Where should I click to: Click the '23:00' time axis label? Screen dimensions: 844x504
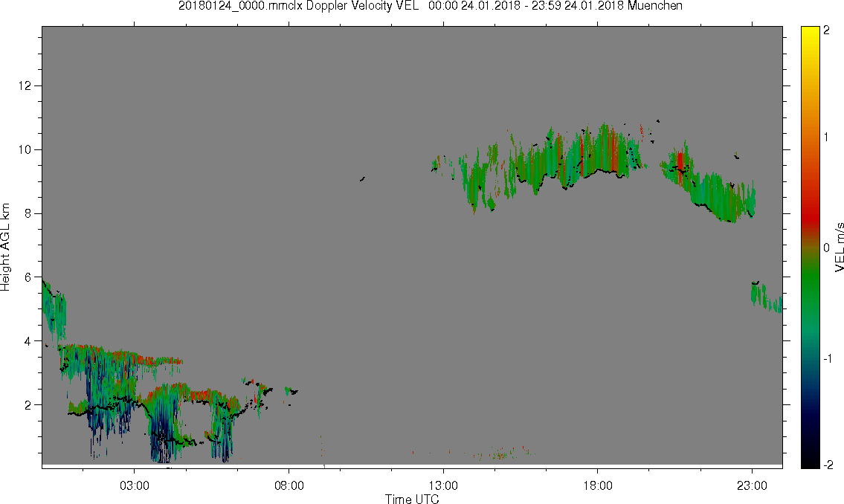pos(752,485)
